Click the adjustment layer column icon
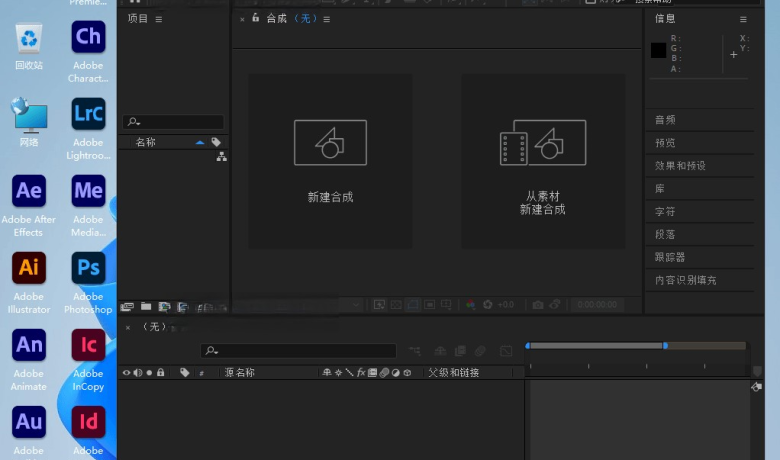Screen dimensions: 780x460 click(395, 372)
